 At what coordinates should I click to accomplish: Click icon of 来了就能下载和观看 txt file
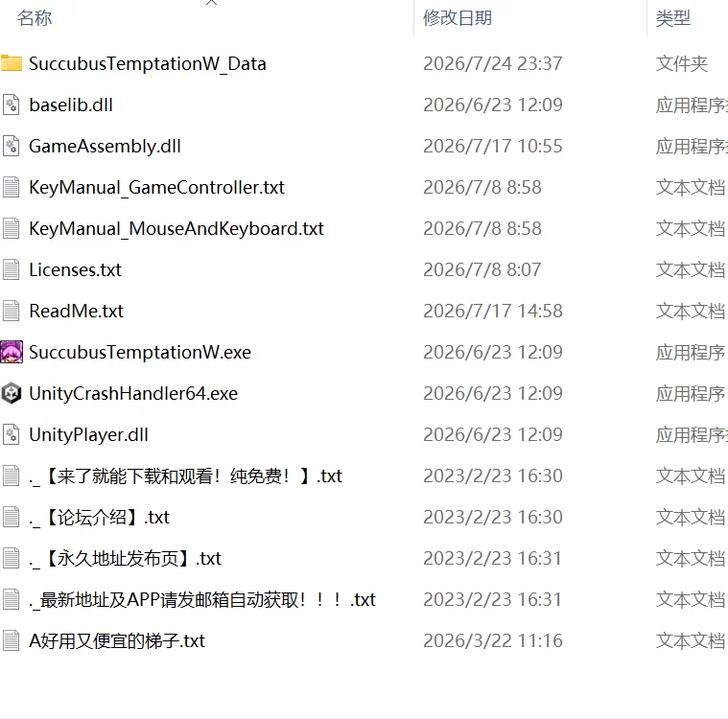(x=12, y=475)
